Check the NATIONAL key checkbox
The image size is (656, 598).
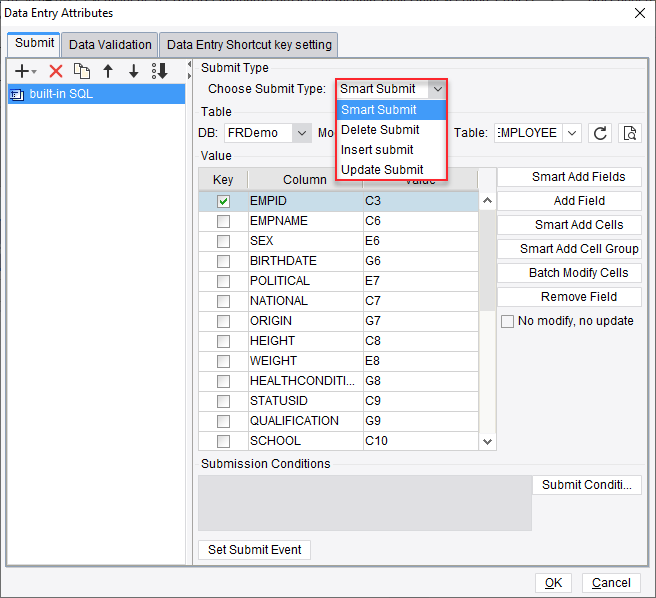223,301
